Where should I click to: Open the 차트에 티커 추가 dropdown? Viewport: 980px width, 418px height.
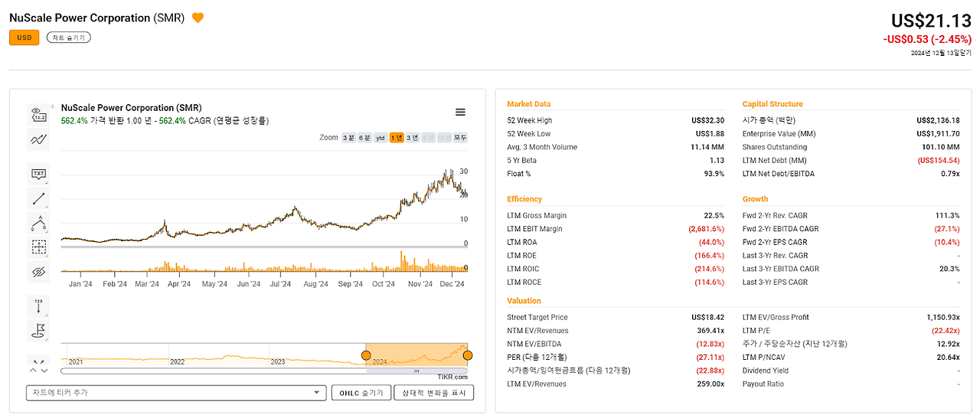click(176, 393)
